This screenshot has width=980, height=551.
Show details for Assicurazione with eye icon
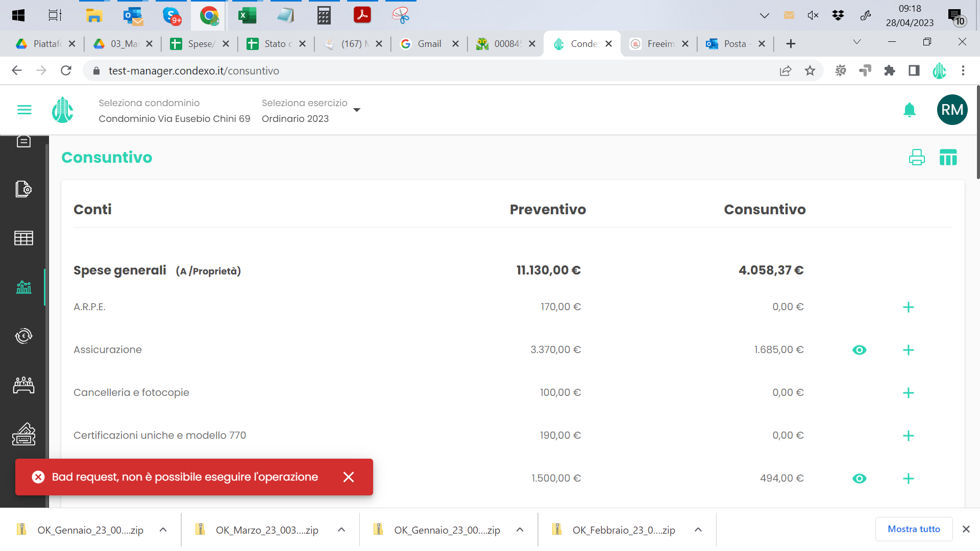pos(860,350)
